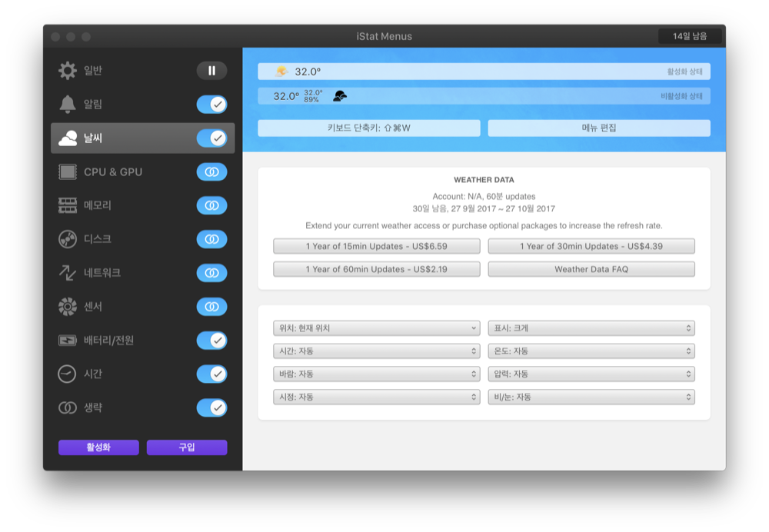Click the bell icon for 알림
769x532 pixels.
(68, 104)
